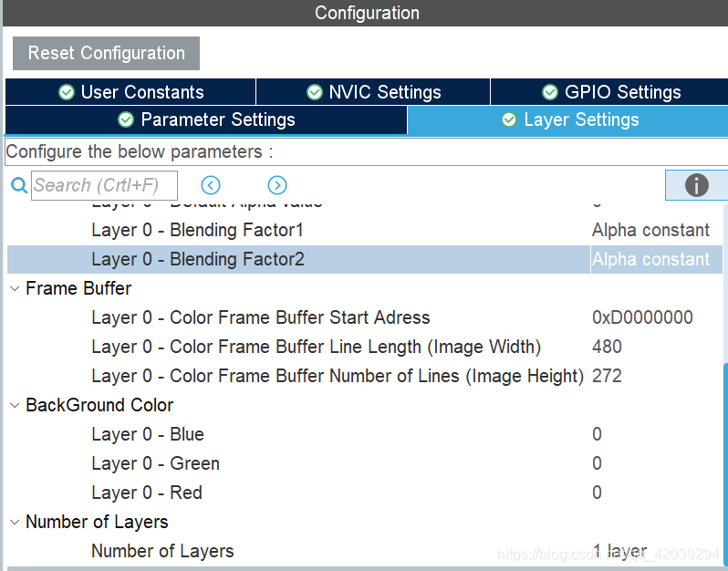The height and width of the screenshot is (571, 728).
Task: Select the Number of Layers parameter row
Action: [x=365, y=551]
